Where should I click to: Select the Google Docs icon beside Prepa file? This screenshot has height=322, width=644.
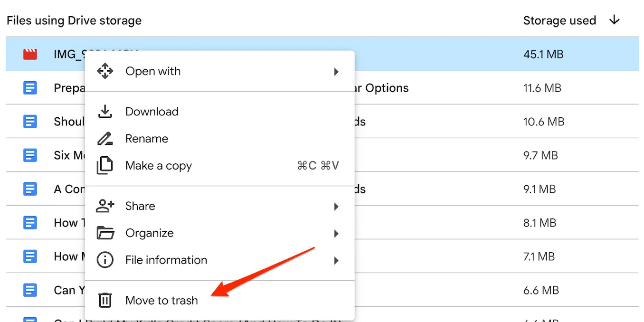[x=29, y=87]
